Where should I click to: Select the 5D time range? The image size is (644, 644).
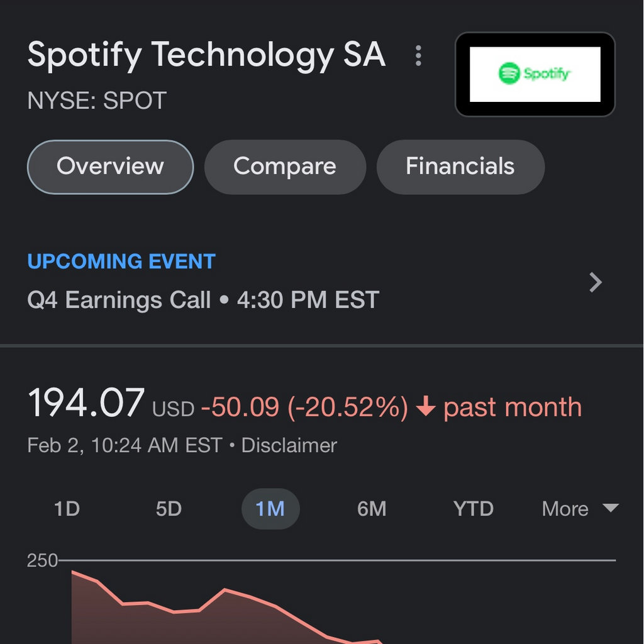pos(169,509)
